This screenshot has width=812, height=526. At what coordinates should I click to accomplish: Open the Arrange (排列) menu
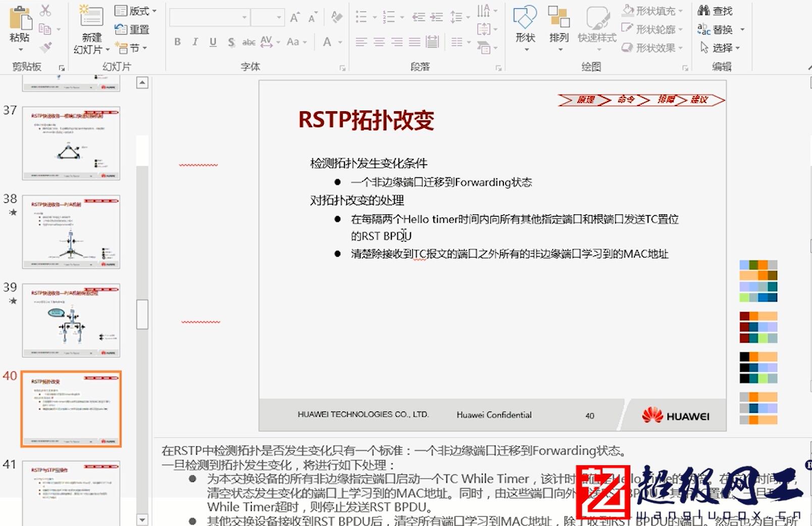(x=559, y=28)
